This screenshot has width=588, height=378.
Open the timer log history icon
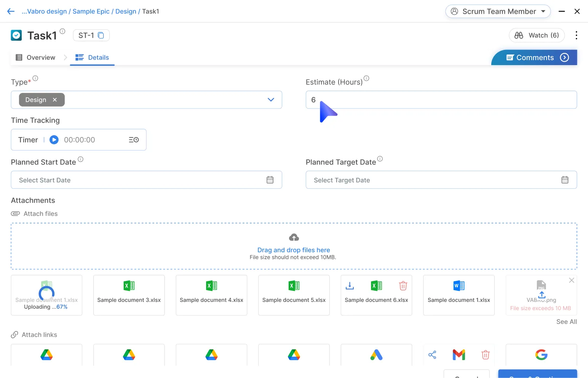(134, 140)
